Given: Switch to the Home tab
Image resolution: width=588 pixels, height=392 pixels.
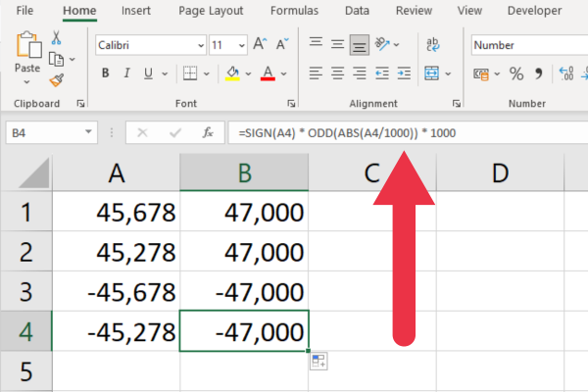Looking at the screenshot, I should [x=79, y=11].
